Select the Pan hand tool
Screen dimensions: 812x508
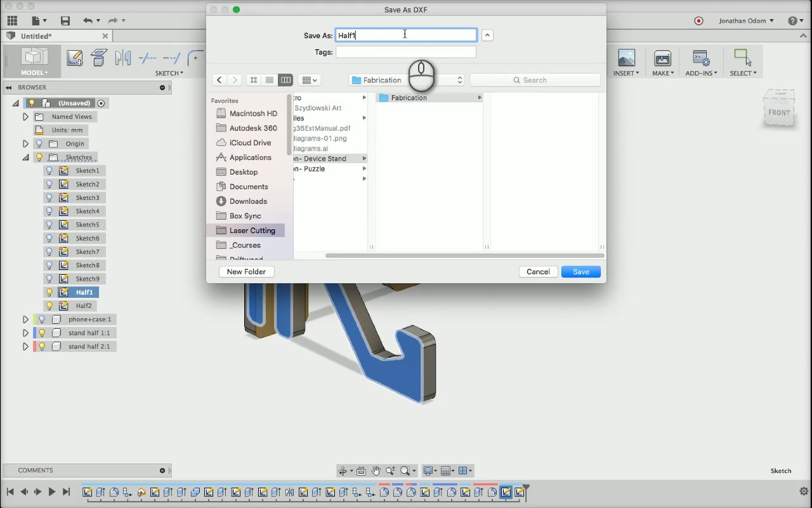pos(376,471)
